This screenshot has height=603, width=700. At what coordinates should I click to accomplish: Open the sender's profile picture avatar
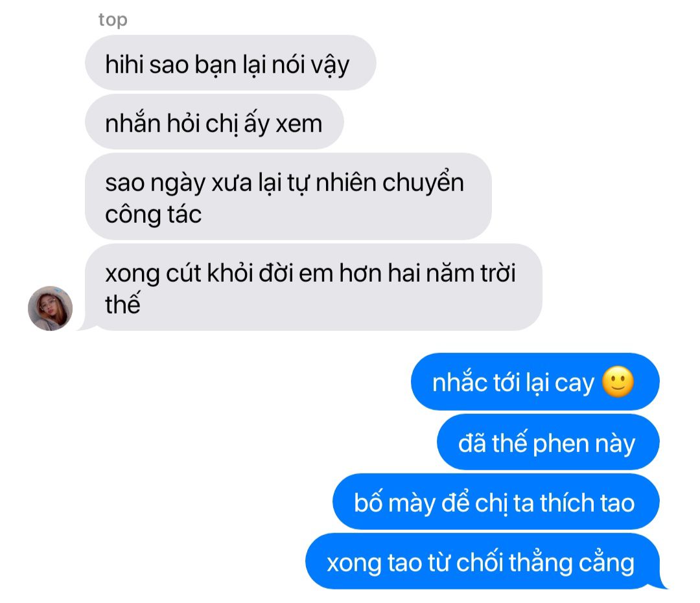point(50,308)
